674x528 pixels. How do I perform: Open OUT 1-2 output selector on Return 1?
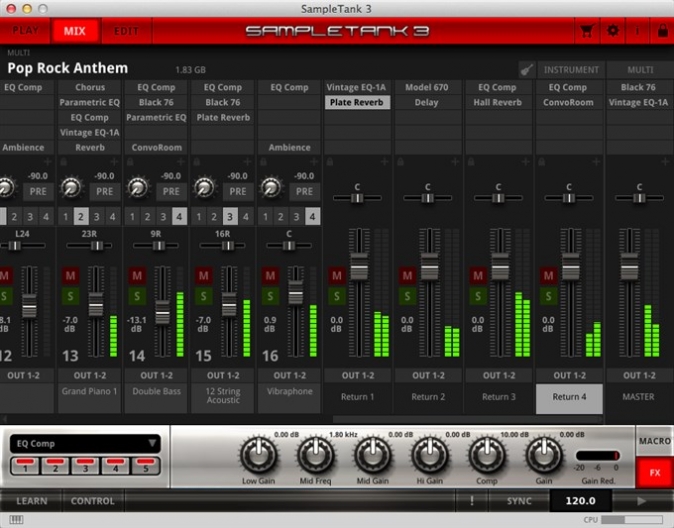[358, 375]
